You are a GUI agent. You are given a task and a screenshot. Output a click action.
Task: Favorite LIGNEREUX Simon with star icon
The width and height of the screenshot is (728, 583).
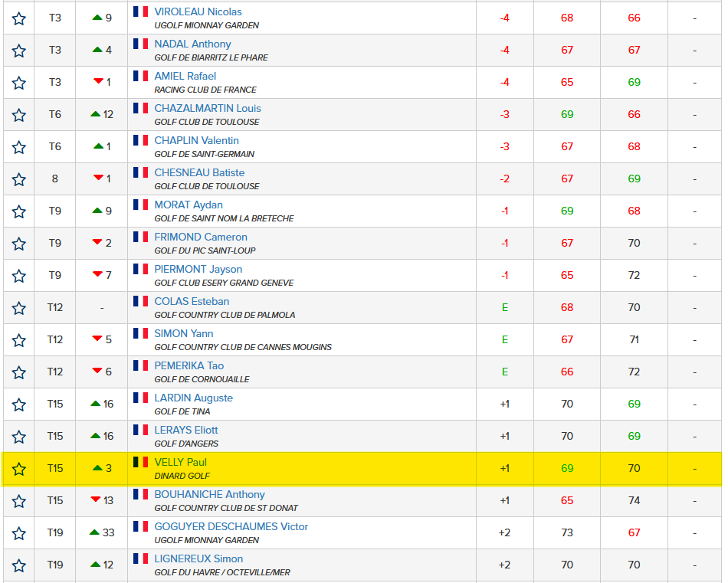pyautogui.click(x=19, y=565)
